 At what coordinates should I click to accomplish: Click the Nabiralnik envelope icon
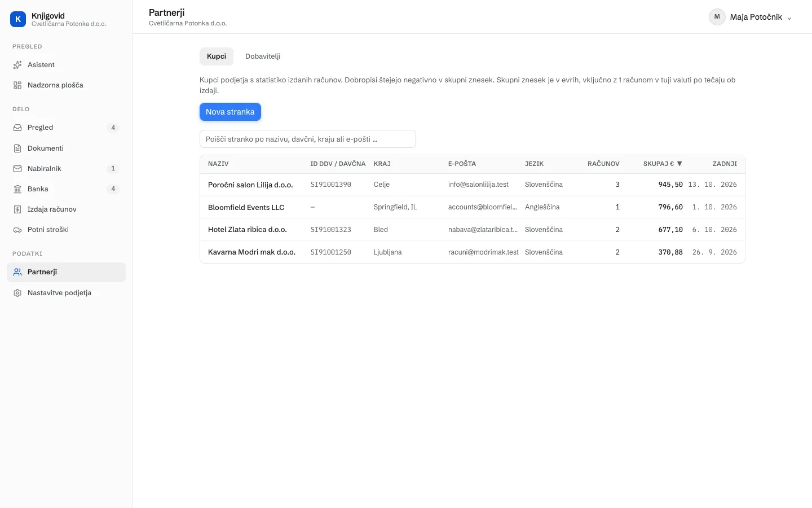[17, 169]
